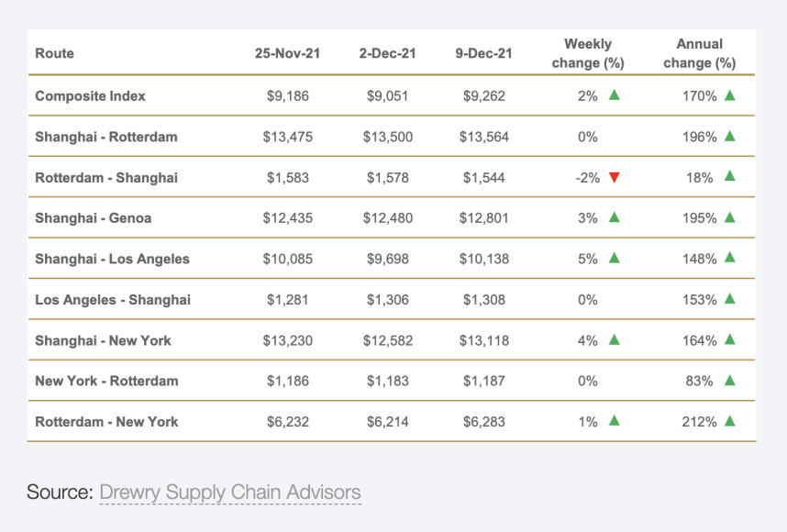Image resolution: width=787 pixels, height=532 pixels.
Task: Click annual up arrow for Rotterdam - New York
Action: [730, 421]
